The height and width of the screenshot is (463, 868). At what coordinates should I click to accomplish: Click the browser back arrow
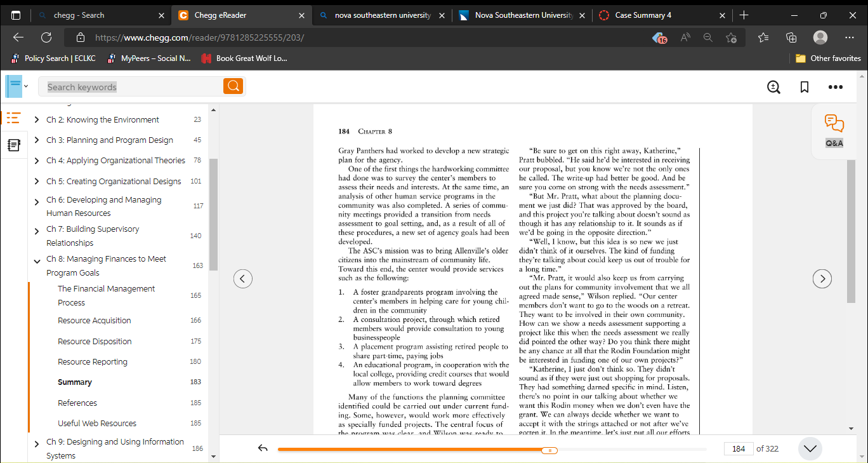click(x=18, y=37)
